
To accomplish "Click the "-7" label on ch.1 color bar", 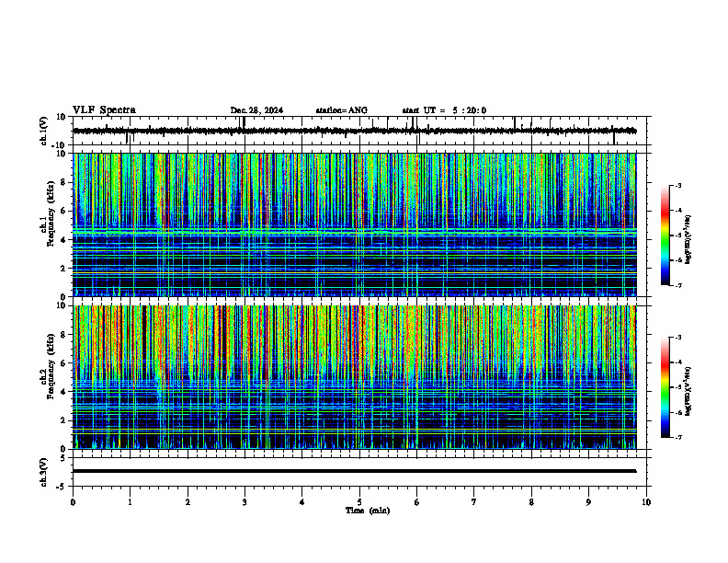I will click(678, 285).
